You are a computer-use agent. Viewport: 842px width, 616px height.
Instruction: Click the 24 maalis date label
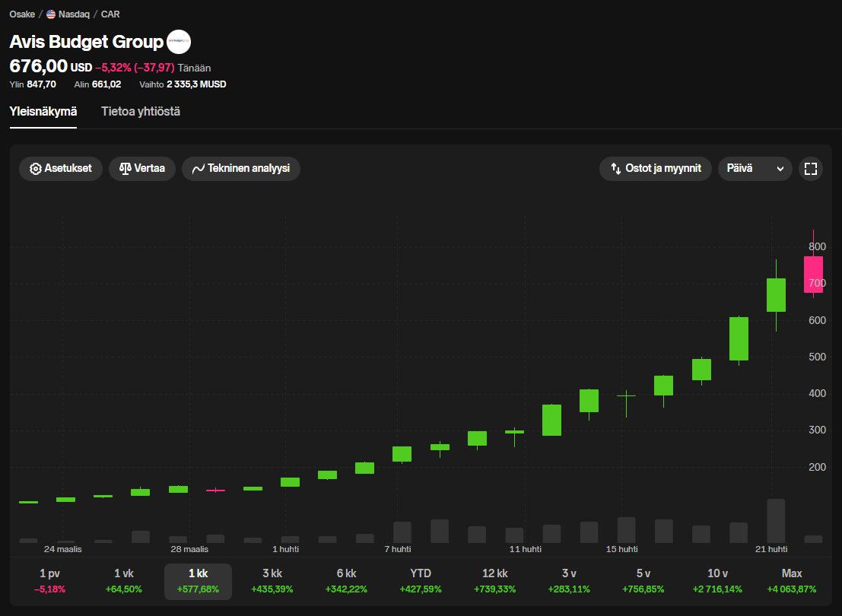click(x=63, y=549)
